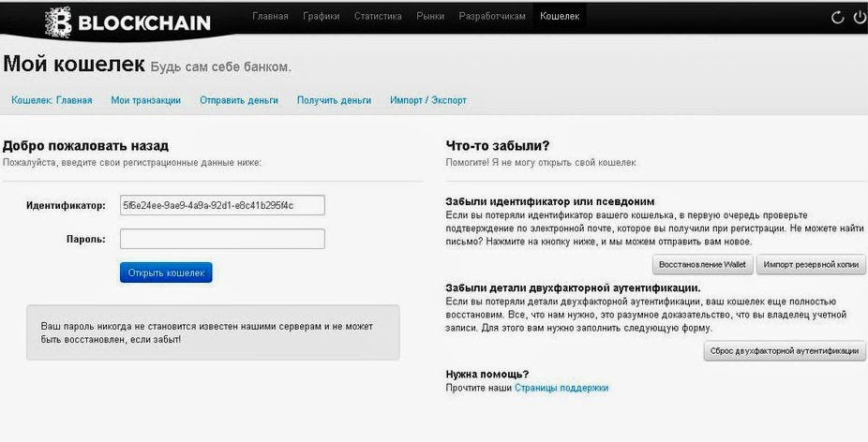Viewport: 868px width, 442px height.
Task: Switch to Кошелек: Главная tab
Action: (x=52, y=100)
